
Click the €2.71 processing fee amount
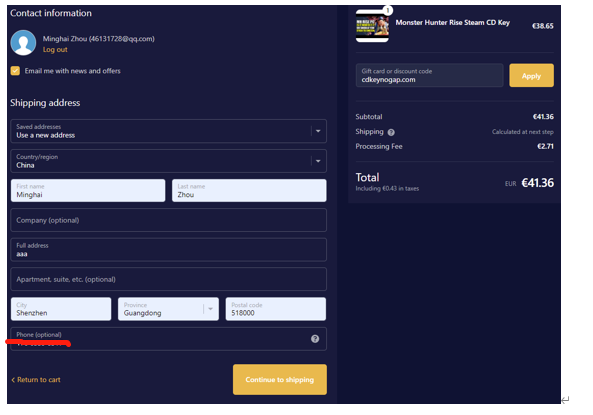click(x=545, y=146)
